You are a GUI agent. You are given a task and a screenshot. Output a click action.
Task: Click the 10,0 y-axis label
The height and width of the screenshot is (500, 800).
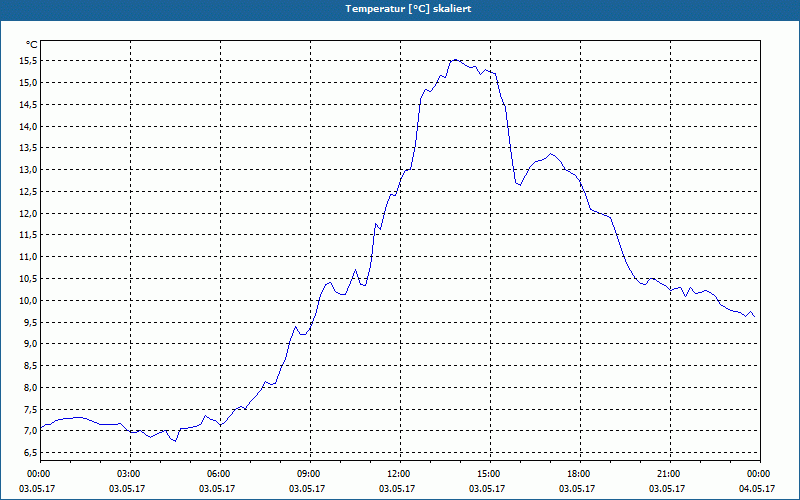pyautogui.click(x=30, y=301)
